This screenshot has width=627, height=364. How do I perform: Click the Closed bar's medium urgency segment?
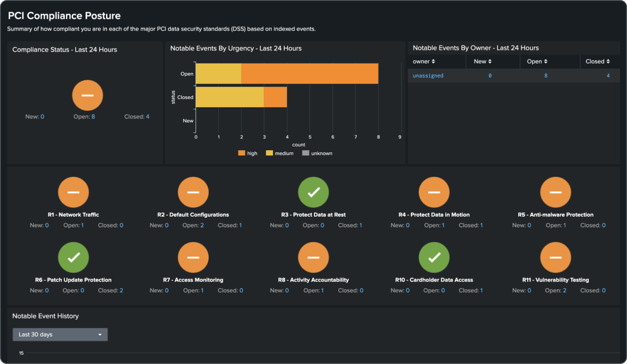pyautogui.click(x=230, y=97)
